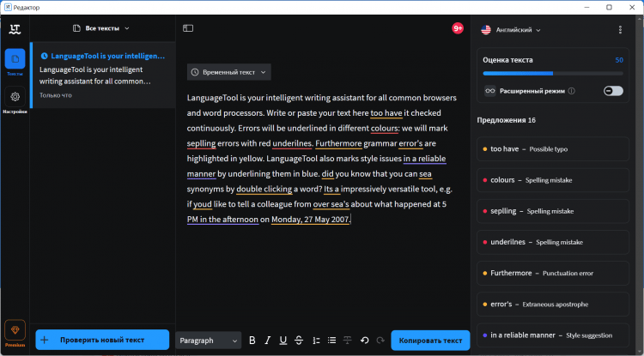Click the underlined 'Monday, 27 May 2007' date
This screenshot has width=644, height=356.
pyautogui.click(x=310, y=220)
